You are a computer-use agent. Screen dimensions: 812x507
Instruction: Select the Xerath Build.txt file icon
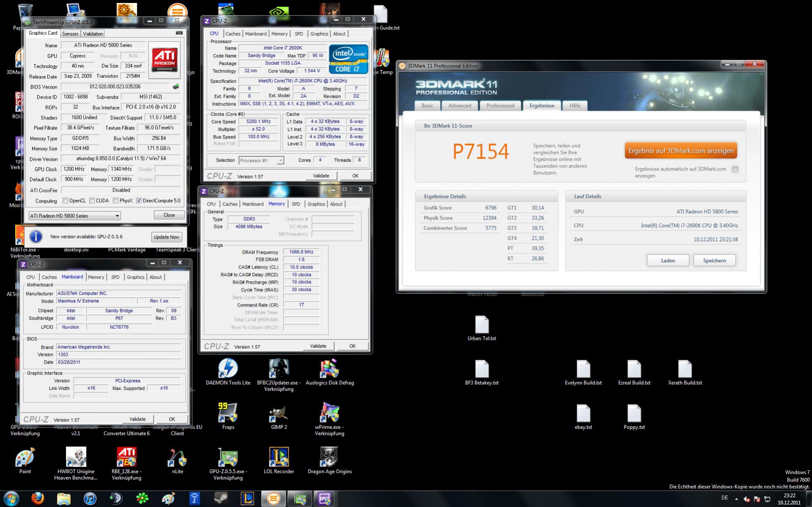point(685,369)
